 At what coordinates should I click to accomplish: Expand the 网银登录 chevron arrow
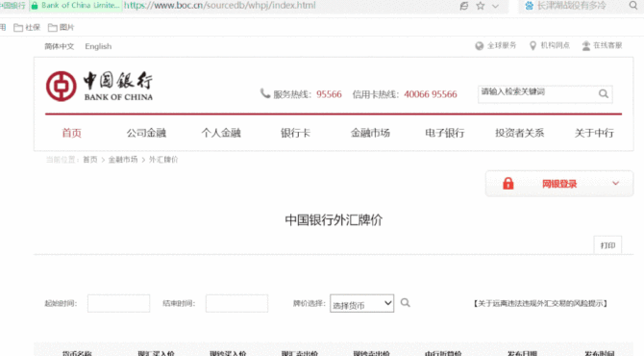pyautogui.click(x=615, y=184)
